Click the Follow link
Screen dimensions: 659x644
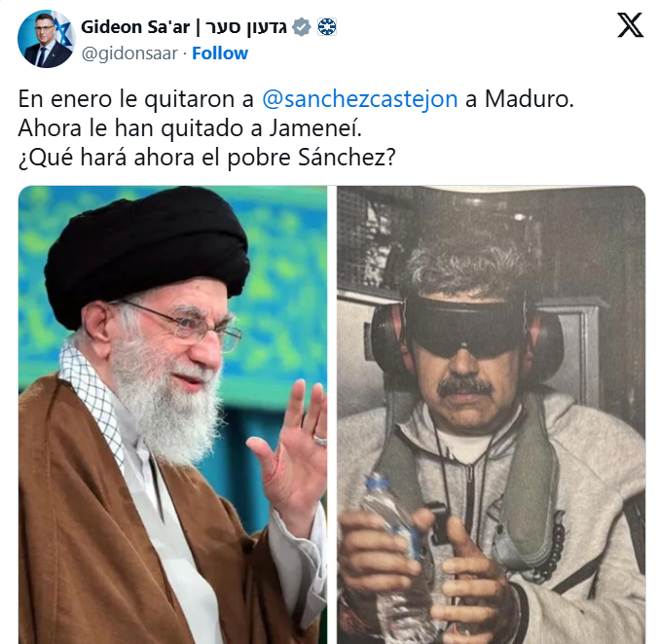[220, 54]
